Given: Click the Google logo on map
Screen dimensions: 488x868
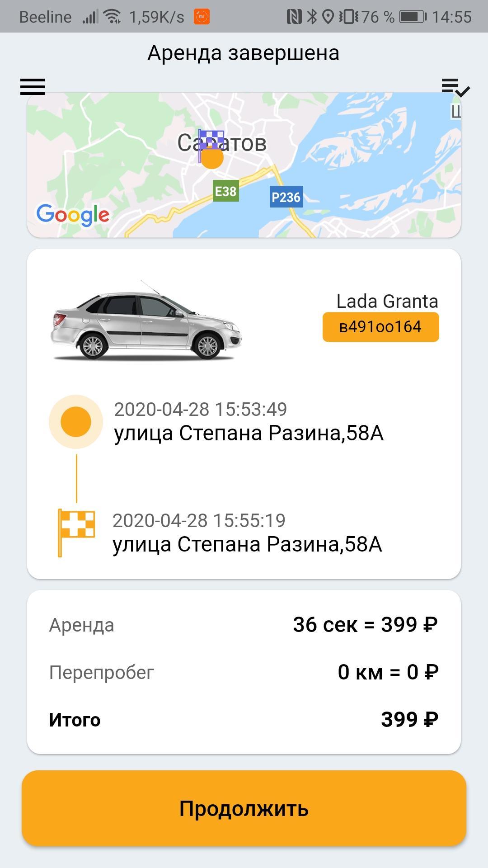Looking at the screenshot, I should [x=73, y=215].
